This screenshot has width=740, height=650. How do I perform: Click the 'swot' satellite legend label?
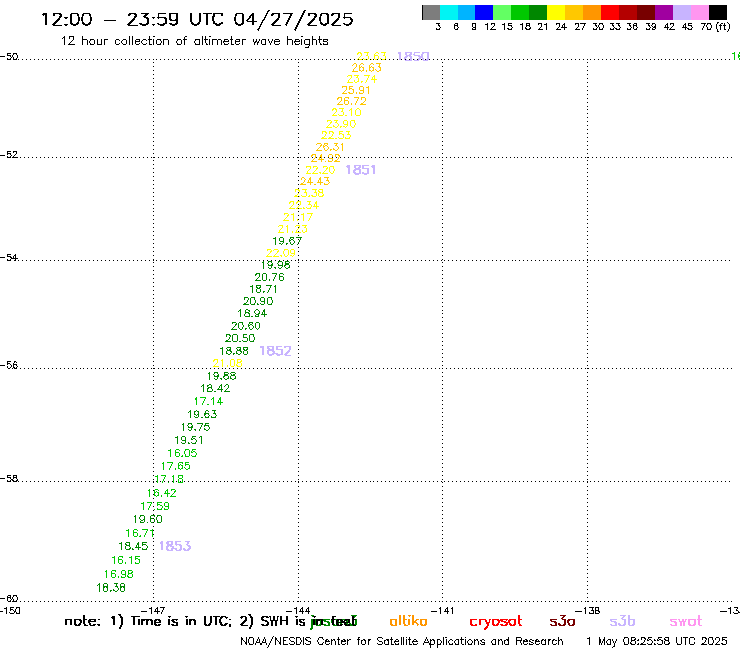click(686, 621)
